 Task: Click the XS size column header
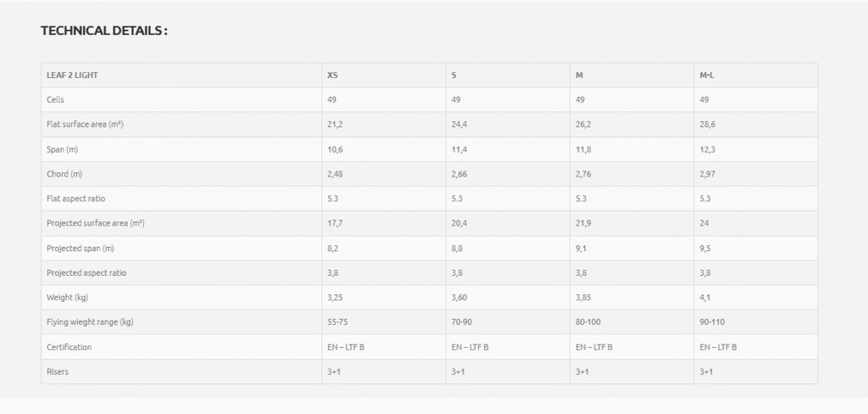(x=332, y=75)
